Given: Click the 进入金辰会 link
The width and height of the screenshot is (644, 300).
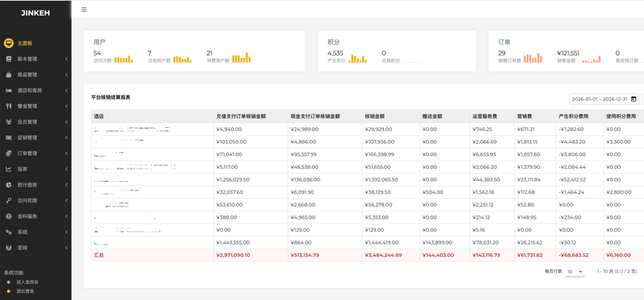Looking at the screenshot, I should click(x=27, y=282).
